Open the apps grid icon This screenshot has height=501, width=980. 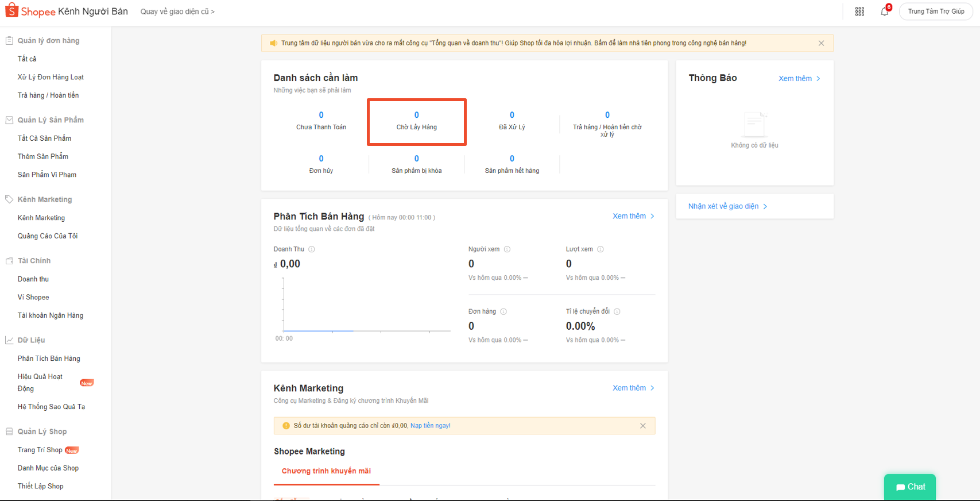coord(859,11)
